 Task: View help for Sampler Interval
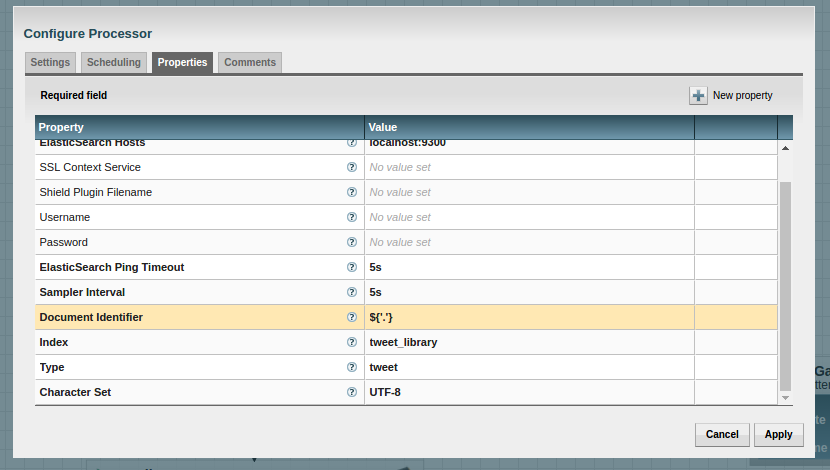point(351,292)
